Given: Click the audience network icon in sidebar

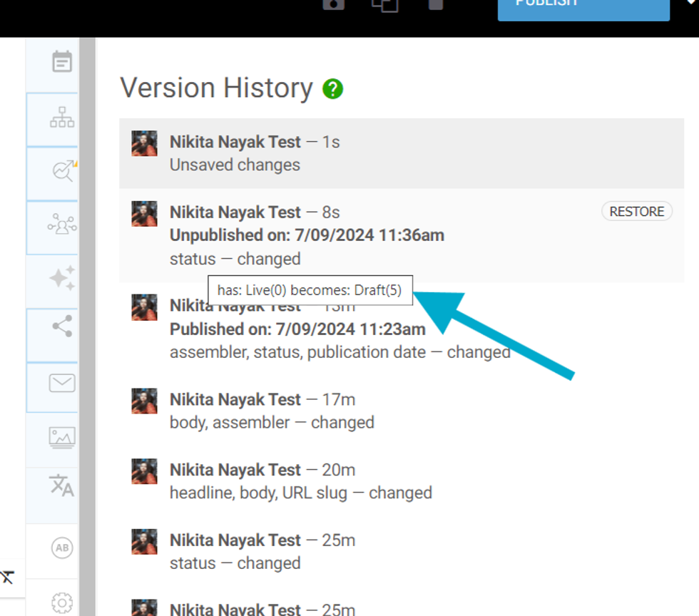Looking at the screenshot, I should [62, 226].
